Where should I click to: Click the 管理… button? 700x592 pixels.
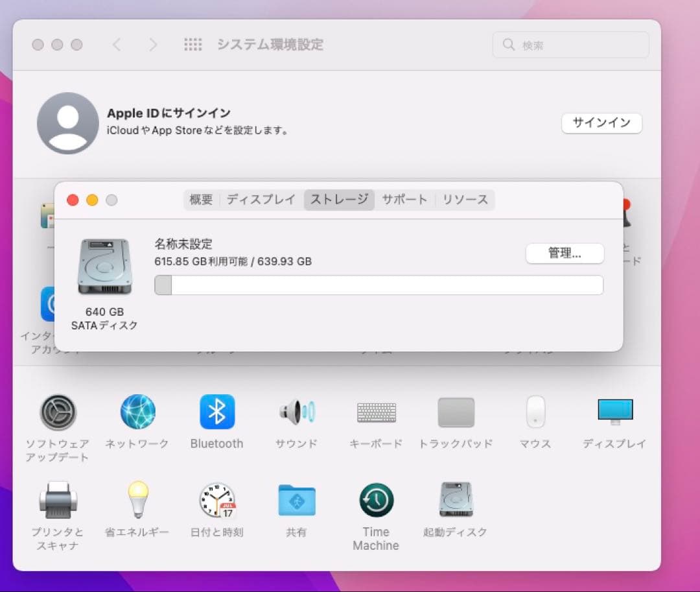564,253
